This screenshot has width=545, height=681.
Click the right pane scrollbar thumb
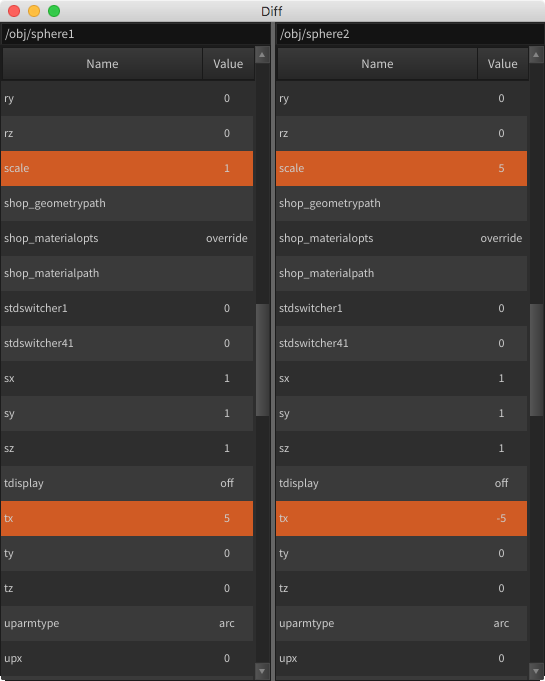click(x=536, y=360)
